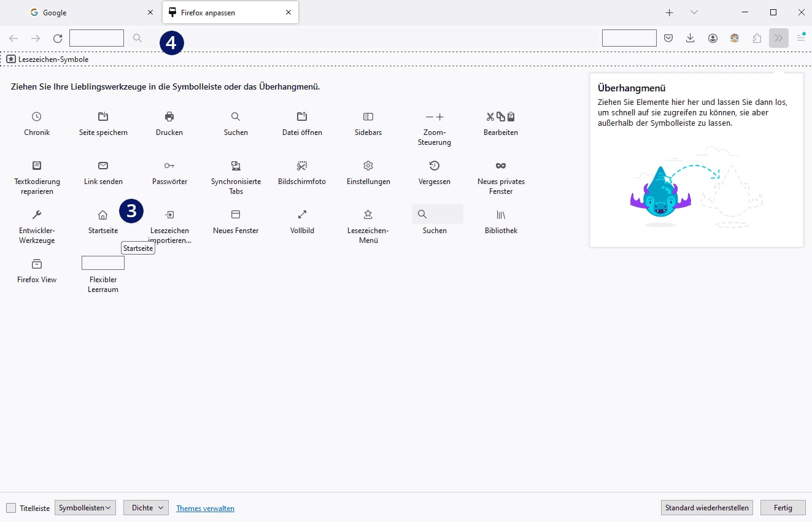
Task: Enable the Titelleiste checkbox
Action: coord(11,508)
